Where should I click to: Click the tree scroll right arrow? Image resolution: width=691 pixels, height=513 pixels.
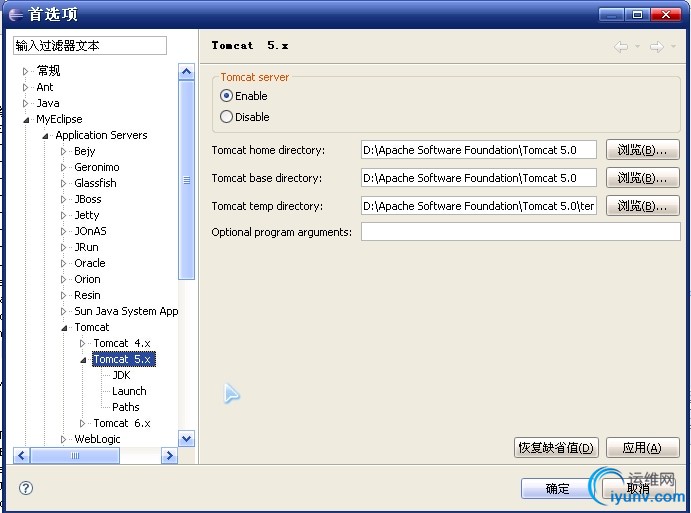(169, 455)
